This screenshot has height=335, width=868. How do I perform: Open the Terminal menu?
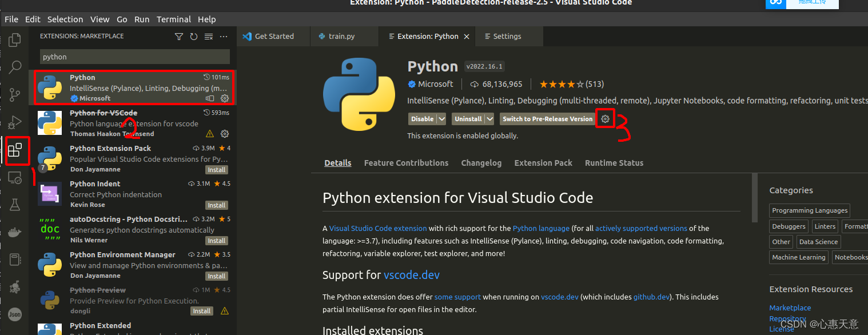tap(173, 19)
